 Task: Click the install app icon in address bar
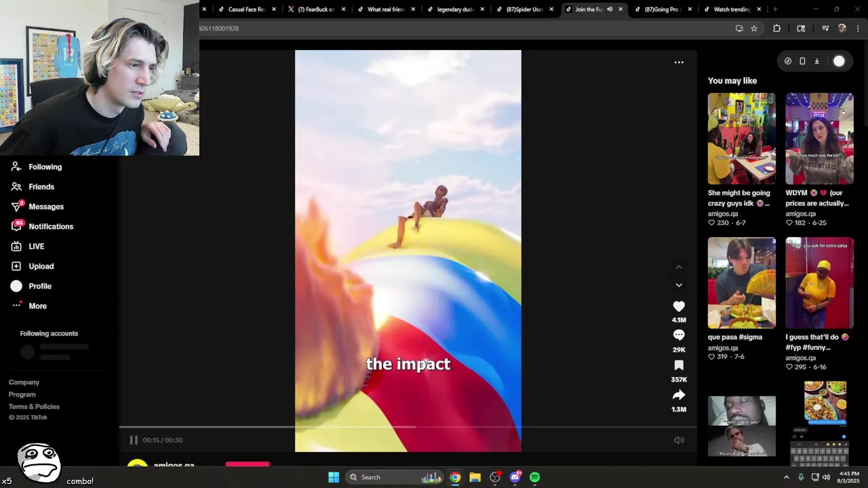(x=739, y=28)
